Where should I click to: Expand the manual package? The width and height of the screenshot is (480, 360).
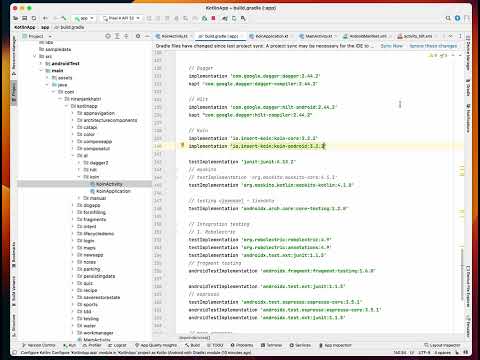tap(79, 198)
